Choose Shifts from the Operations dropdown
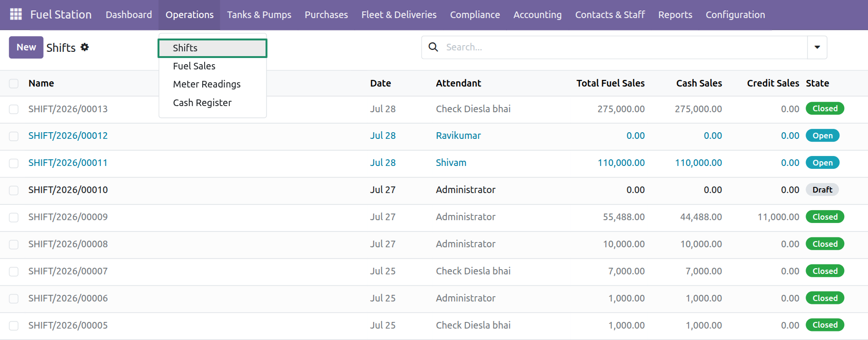This screenshot has width=868, height=340. point(212,48)
